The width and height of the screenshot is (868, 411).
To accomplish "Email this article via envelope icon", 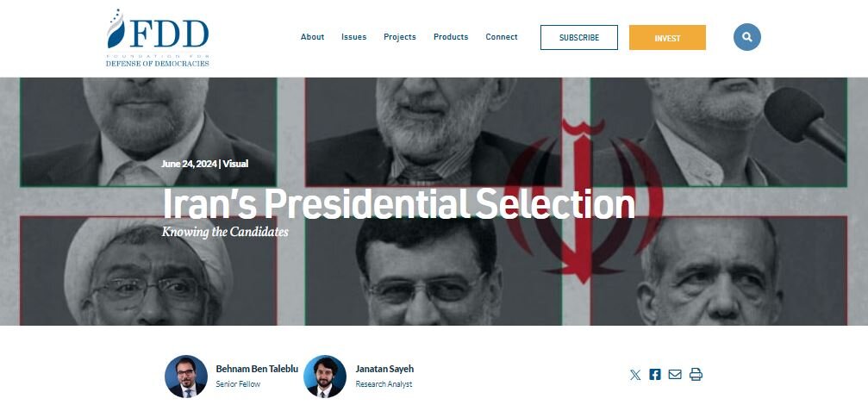I will click(675, 375).
